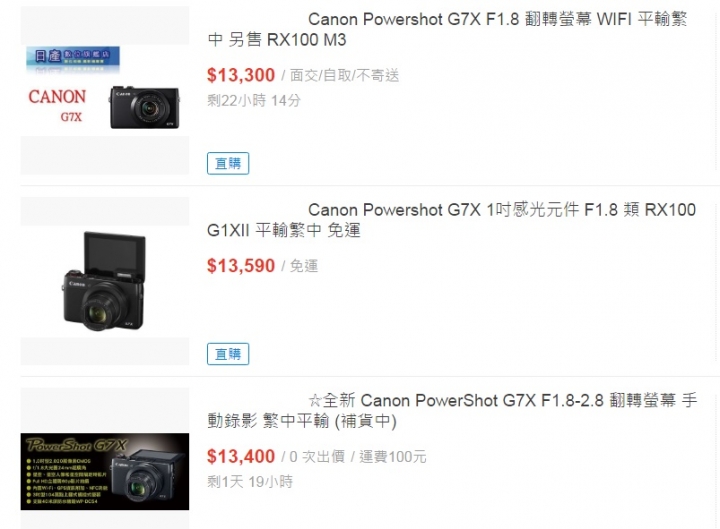Viewport: 720px width, 529px height.
Task: Click the 運費100元 shipping fee text
Action: click(x=393, y=456)
